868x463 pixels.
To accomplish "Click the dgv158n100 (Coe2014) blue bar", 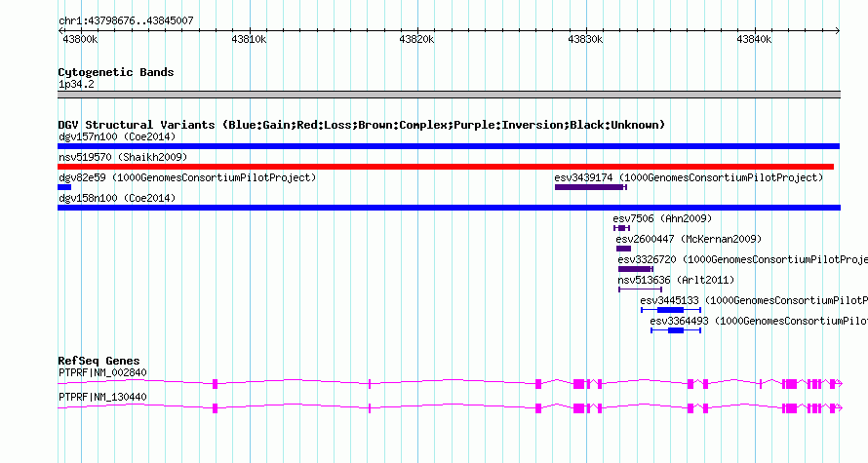I will (x=449, y=208).
